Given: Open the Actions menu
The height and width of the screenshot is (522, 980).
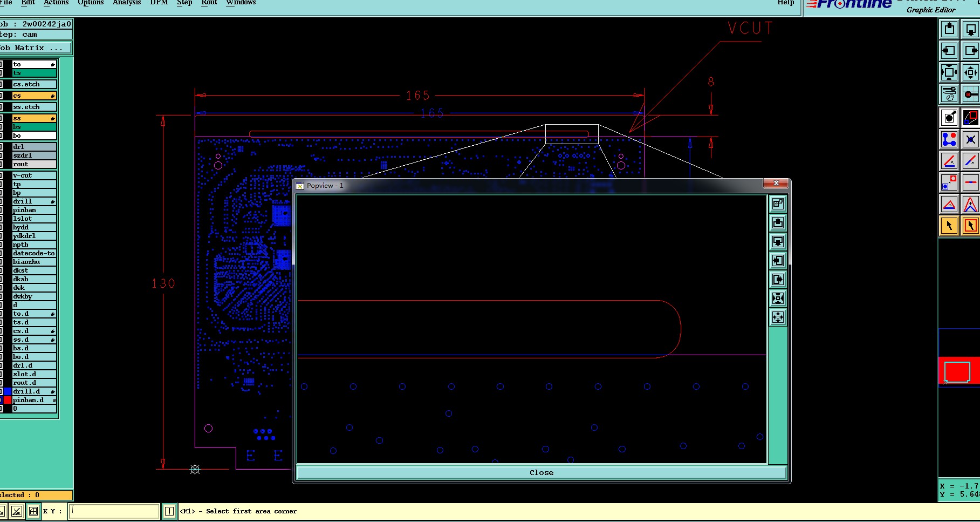Looking at the screenshot, I should pyautogui.click(x=56, y=3).
